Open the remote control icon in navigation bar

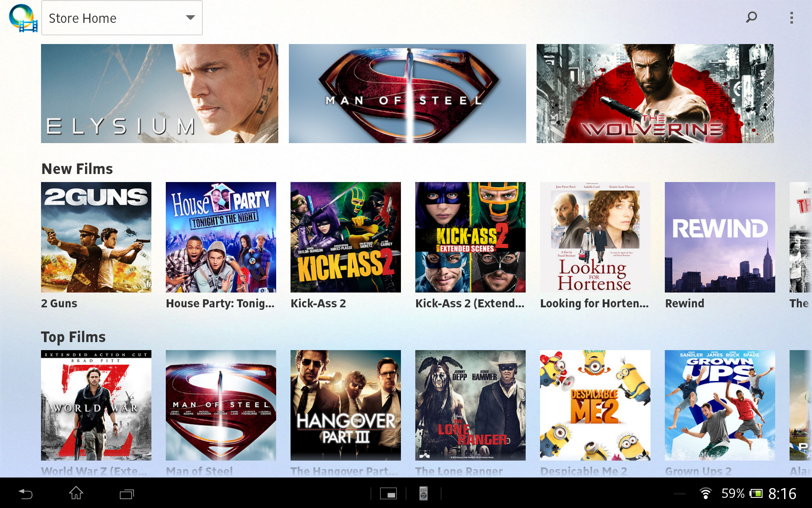click(x=423, y=494)
